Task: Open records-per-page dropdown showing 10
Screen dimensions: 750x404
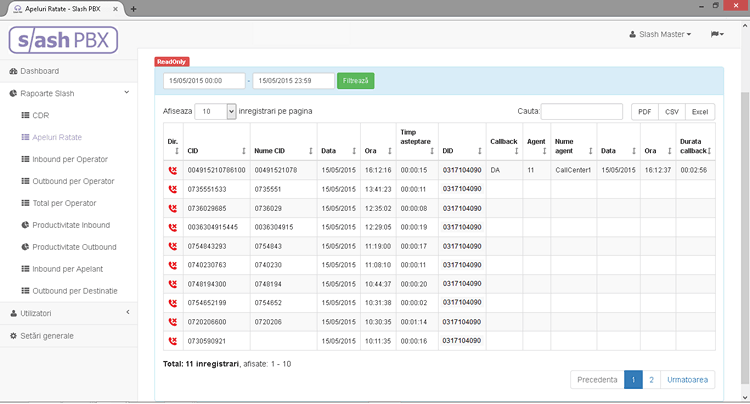Action: tap(216, 111)
